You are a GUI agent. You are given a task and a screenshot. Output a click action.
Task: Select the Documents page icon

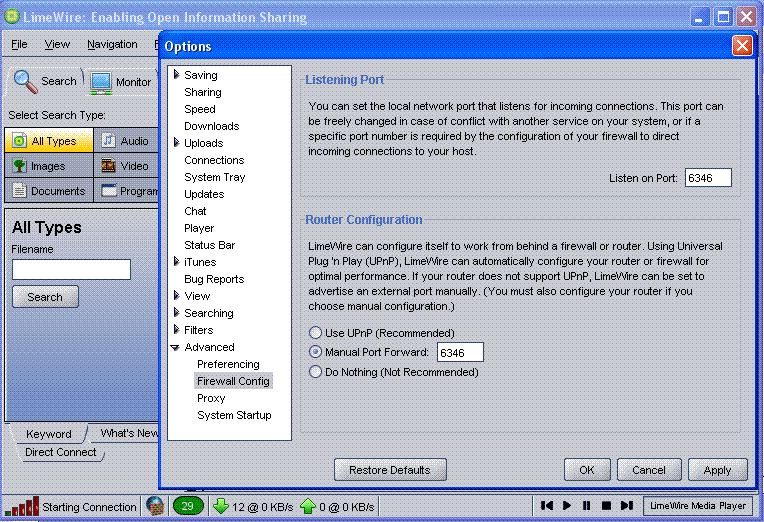pos(19,191)
